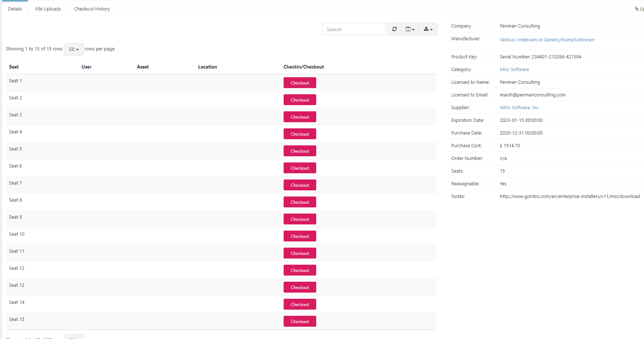This screenshot has height=339, width=644.
Task: Click the gonitro.com download notes link
Action: [569, 196]
